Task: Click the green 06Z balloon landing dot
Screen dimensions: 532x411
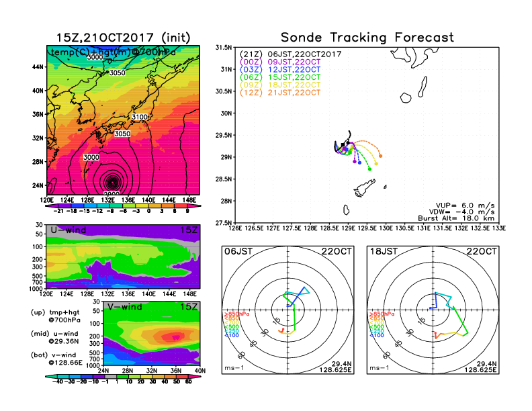Action: pyautogui.click(x=369, y=169)
